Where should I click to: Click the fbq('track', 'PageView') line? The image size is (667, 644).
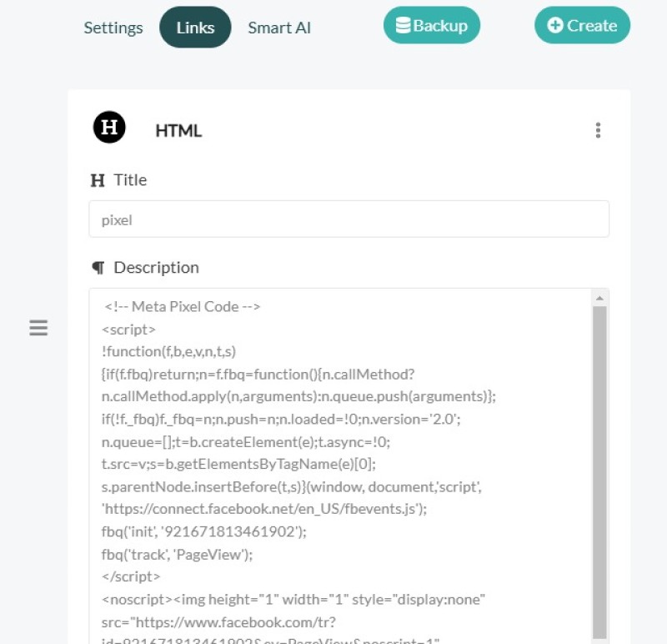tap(177, 555)
